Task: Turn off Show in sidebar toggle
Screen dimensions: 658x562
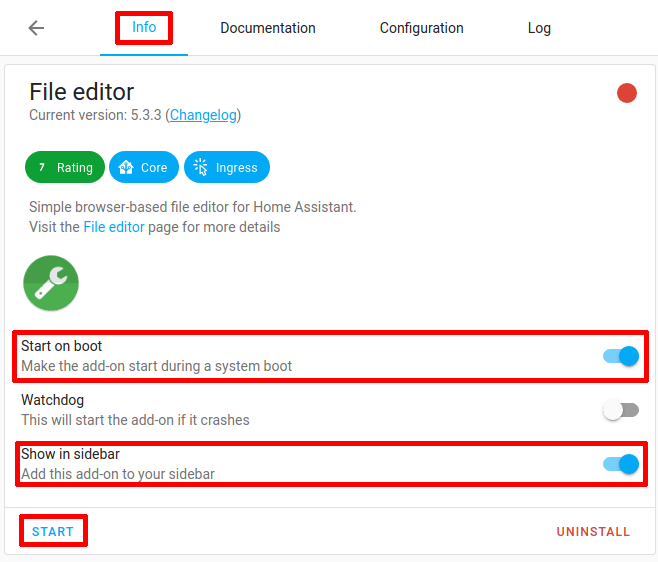Action: pyautogui.click(x=621, y=464)
